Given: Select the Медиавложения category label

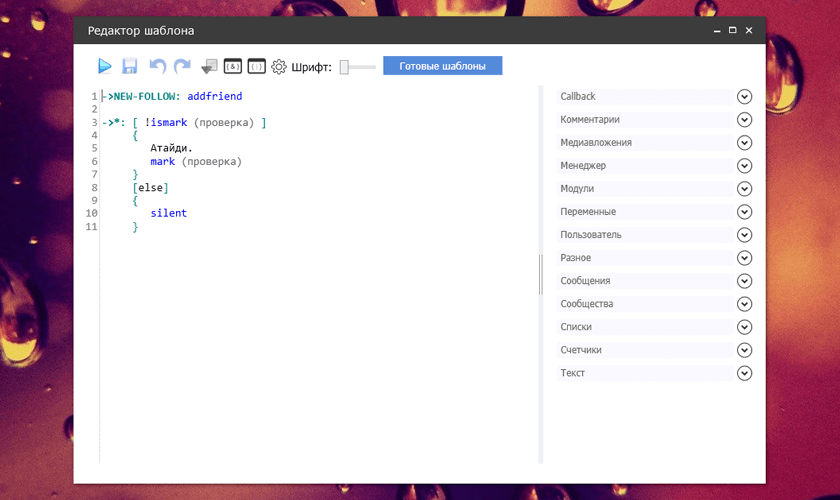Looking at the screenshot, I should pyautogui.click(x=596, y=143).
